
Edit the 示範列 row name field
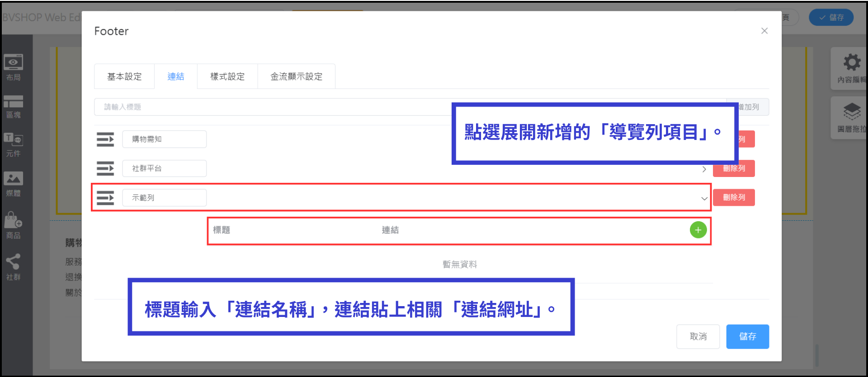click(x=165, y=198)
